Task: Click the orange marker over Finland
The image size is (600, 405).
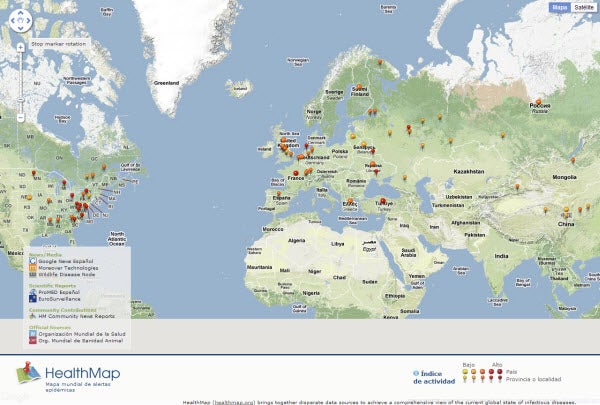Action: [x=359, y=87]
